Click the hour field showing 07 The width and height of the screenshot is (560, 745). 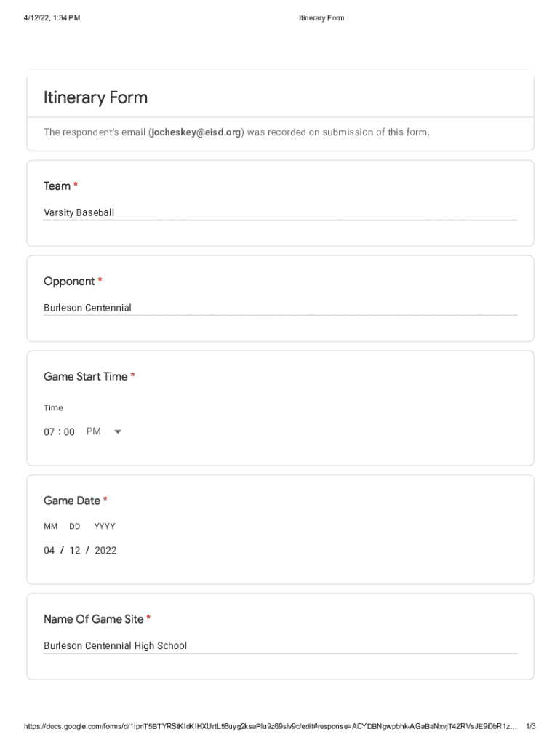49,432
